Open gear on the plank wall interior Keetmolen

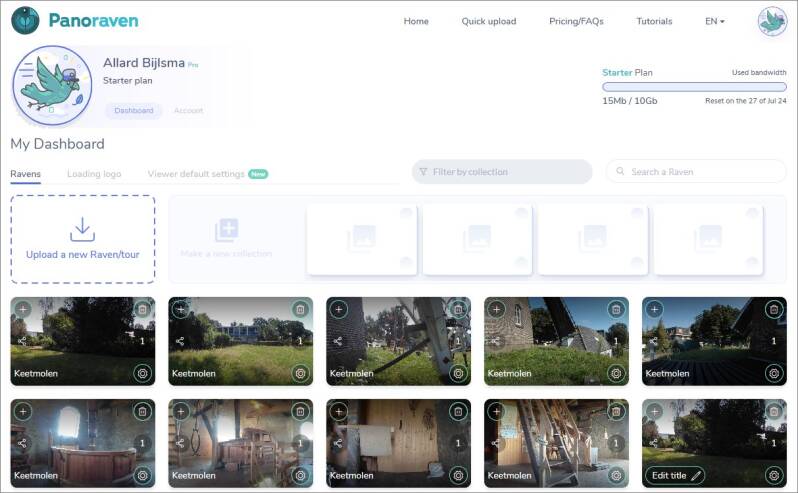pyautogui.click(x=458, y=476)
